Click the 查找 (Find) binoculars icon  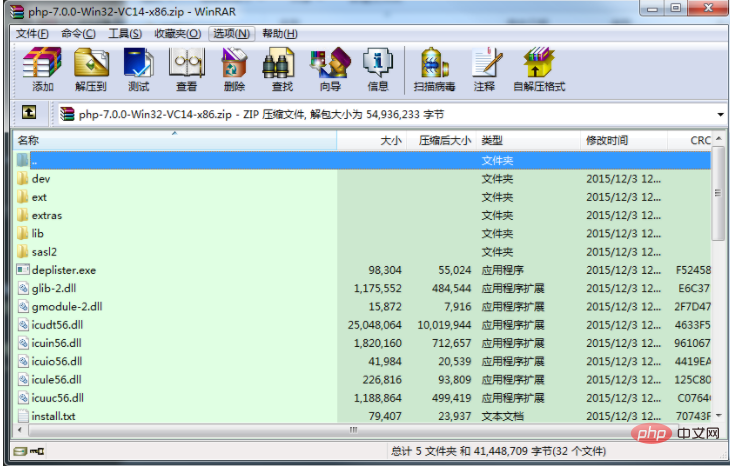[x=282, y=69]
